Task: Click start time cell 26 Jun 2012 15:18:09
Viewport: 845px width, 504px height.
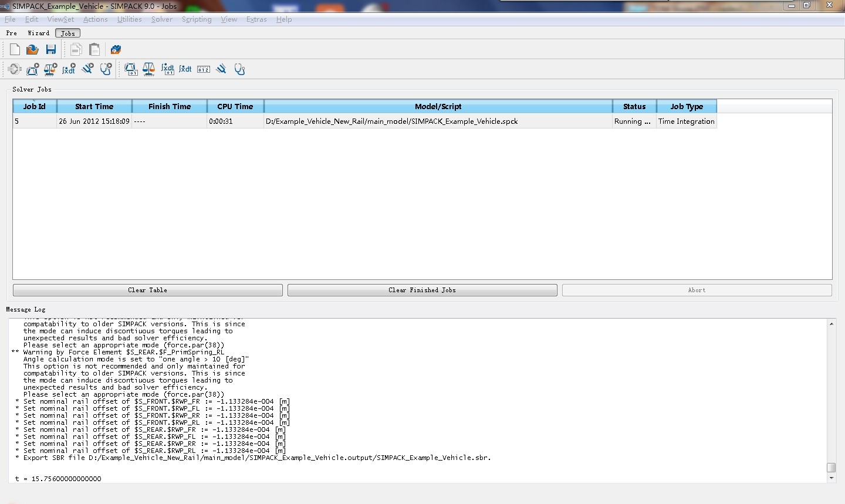Action: (94, 121)
